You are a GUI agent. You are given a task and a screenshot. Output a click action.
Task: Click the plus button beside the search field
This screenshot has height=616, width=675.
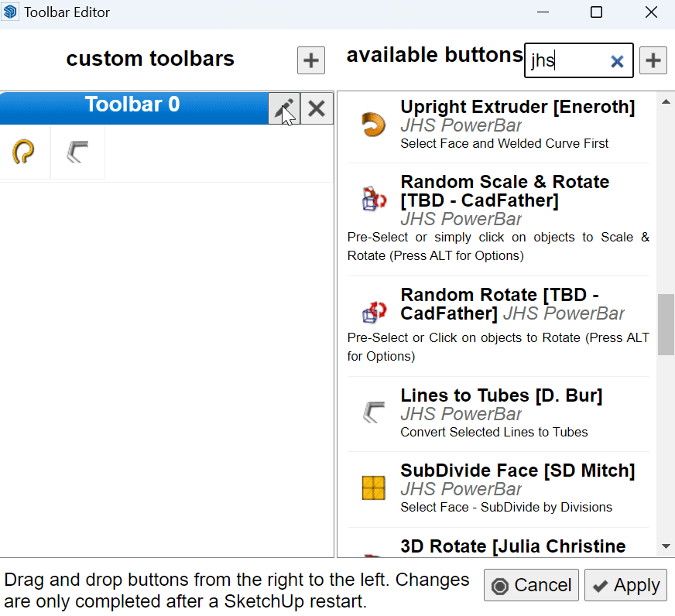point(653,60)
